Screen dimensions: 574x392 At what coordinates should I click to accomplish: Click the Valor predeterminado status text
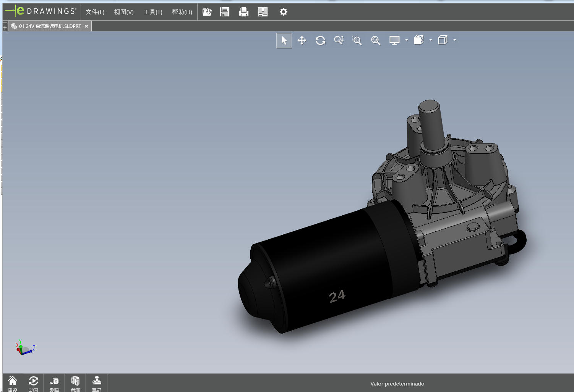(397, 384)
